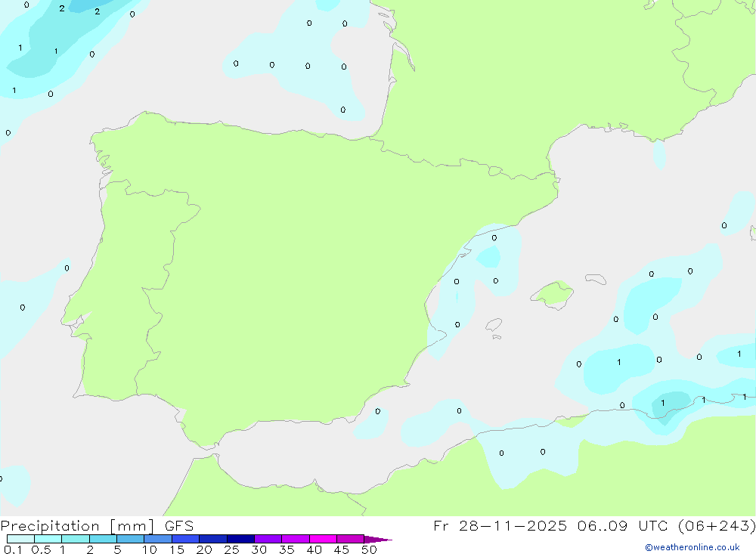Click the 'Fr 28-11-2025' date text
Screen dimensions: 756x554
coord(500,526)
